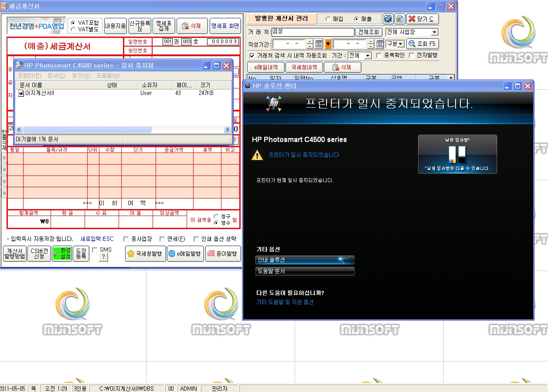Click 신규등록 N button
Viewport: 548px width, 392px height.
tap(140, 26)
